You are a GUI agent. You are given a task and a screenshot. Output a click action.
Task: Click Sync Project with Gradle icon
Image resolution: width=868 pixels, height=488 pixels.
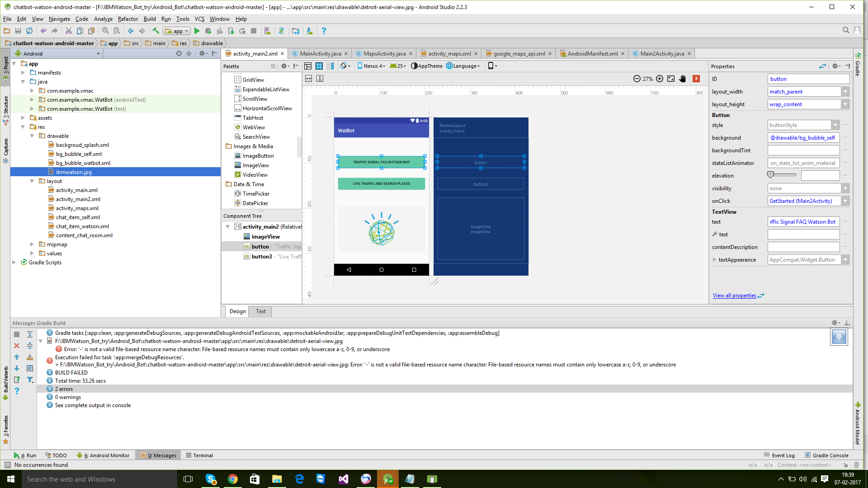(x=281, y=31)
